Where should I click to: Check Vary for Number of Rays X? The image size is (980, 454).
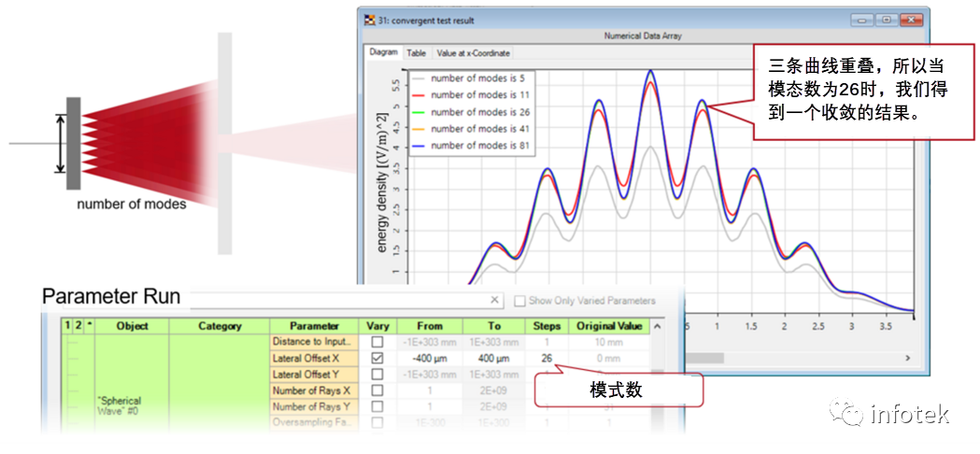pyautogui.click(x=376, y=390)
